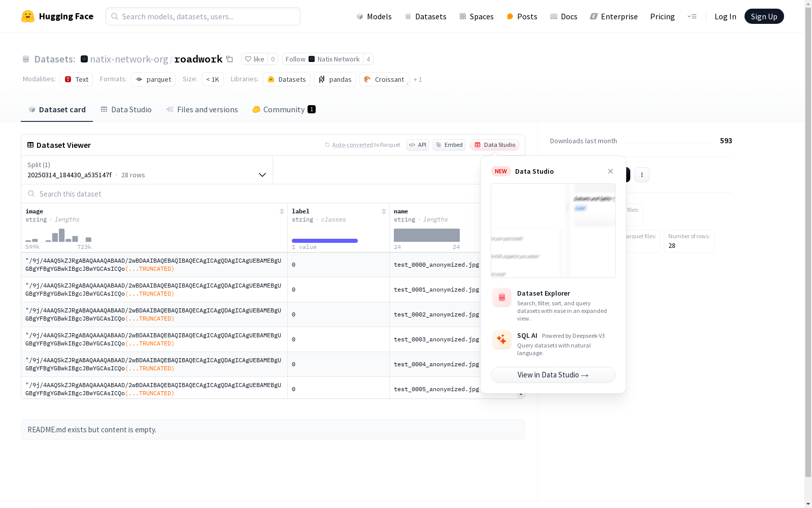Viewport: 812px width, 508px height.
Task: Open the Datasets page
Action: click(425, 16)
